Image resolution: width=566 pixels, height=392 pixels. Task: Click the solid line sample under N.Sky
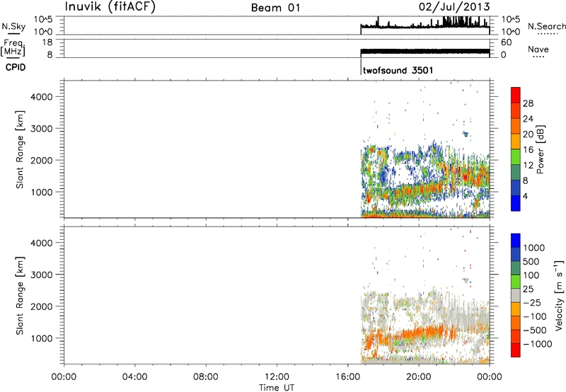13,33
